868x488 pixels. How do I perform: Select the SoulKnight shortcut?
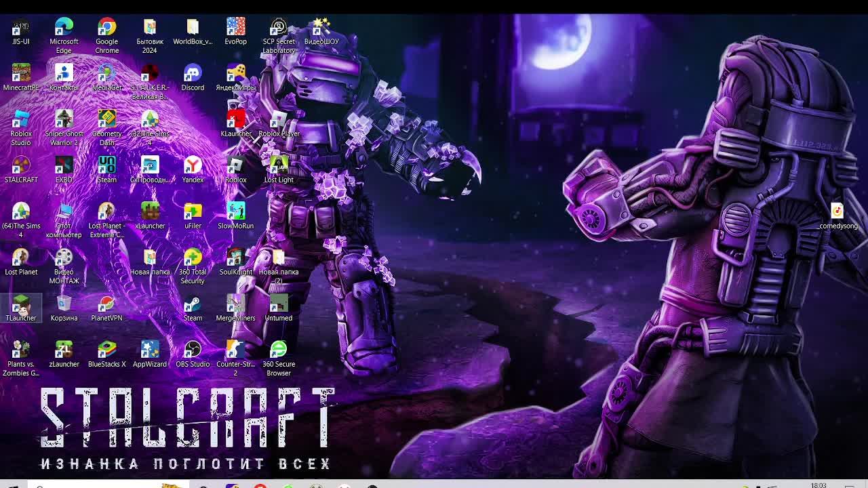[235, 262]
